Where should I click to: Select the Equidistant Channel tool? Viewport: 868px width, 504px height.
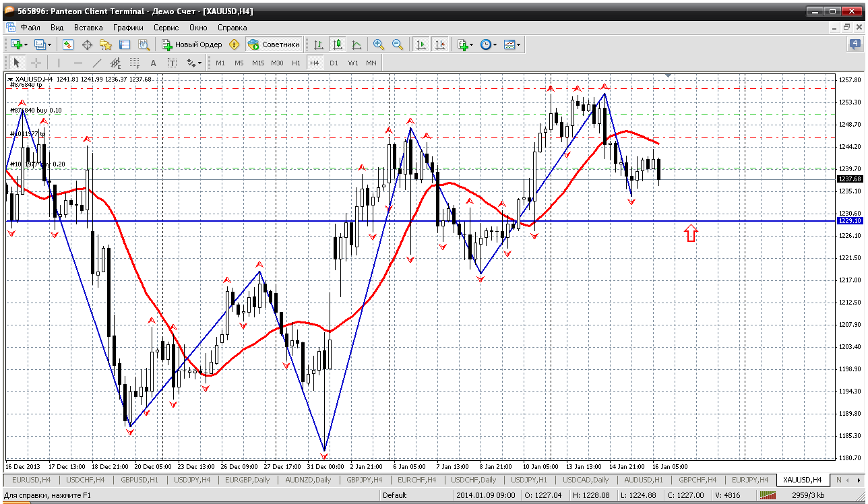116,63
